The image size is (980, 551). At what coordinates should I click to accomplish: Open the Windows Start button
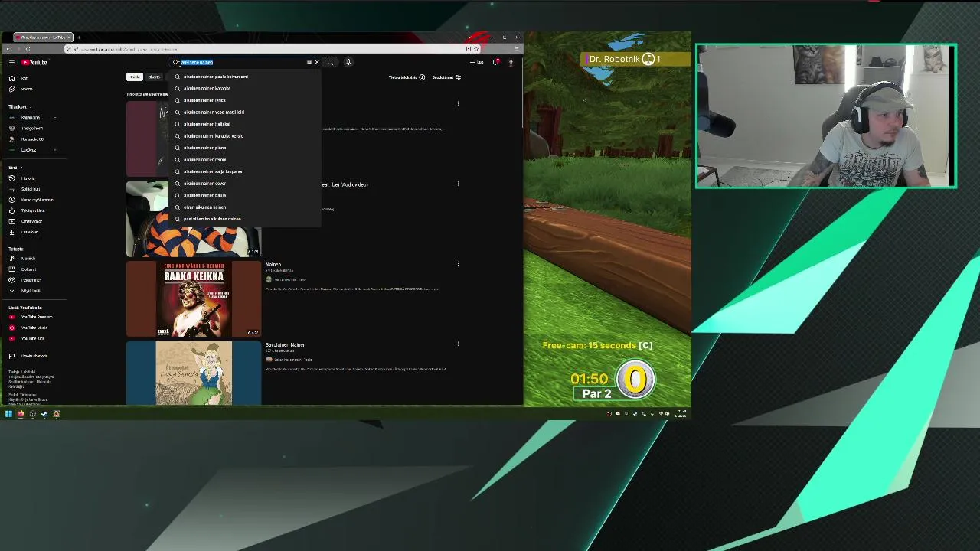coord(8,414)
